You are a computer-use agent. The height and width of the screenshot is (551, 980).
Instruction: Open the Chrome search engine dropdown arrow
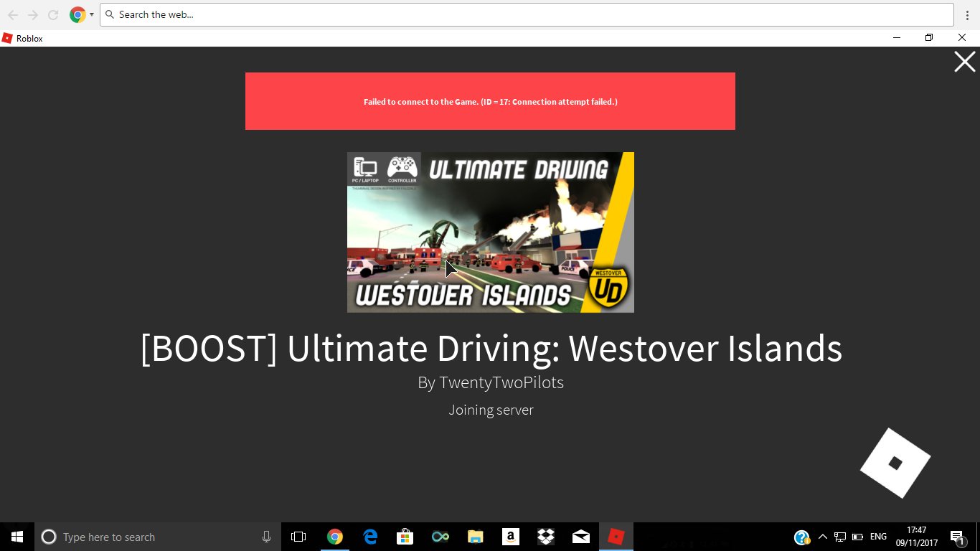coord(92,14)
